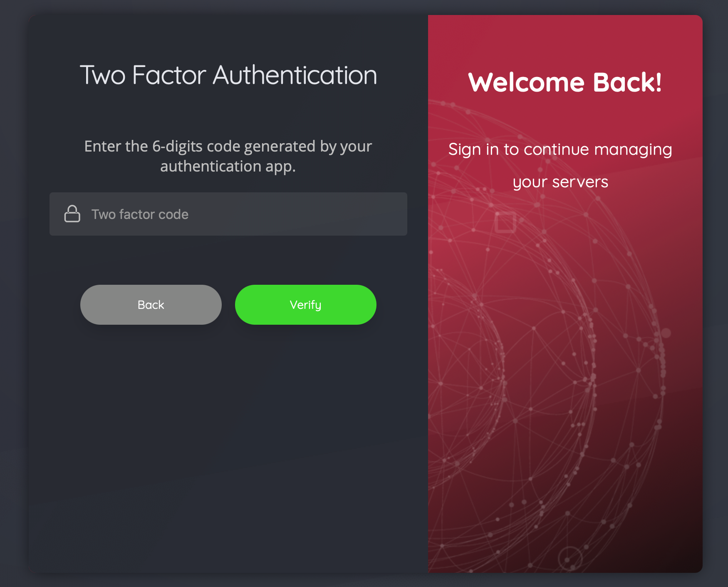
Task: Click the 'Enter the 6-digits code' instruction line
Action: coord(228,147)
